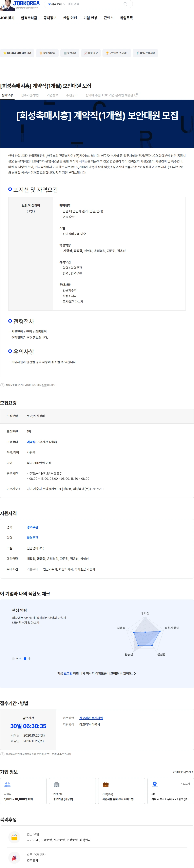
Task: Click the 서울 서초구 바우뫼로27길 address text
Action: (170, 799)
